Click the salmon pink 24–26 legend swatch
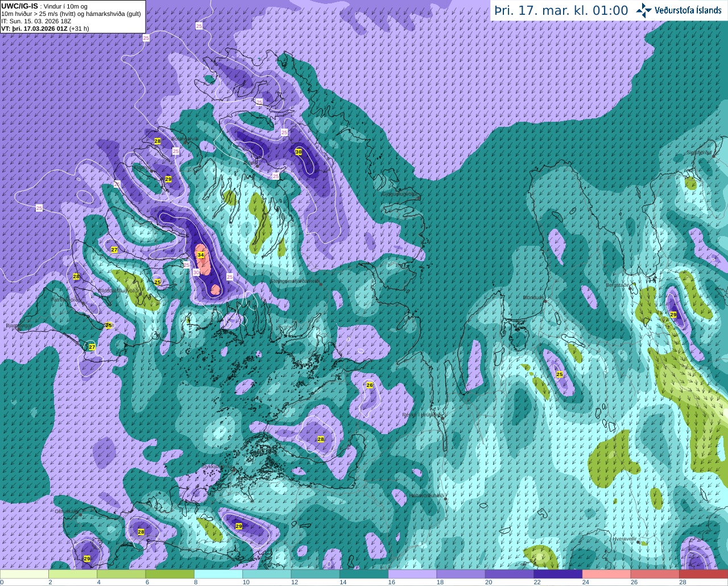 [x=607, y=574]
